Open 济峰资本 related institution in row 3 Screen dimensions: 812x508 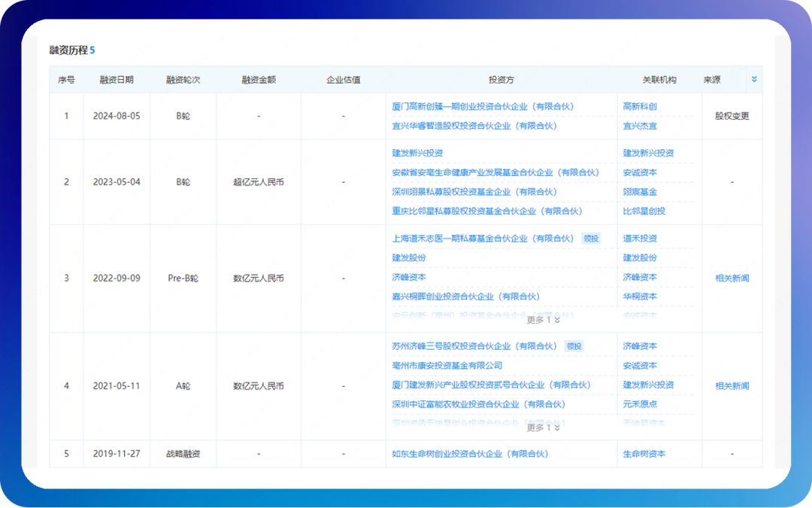click(640, 277)
